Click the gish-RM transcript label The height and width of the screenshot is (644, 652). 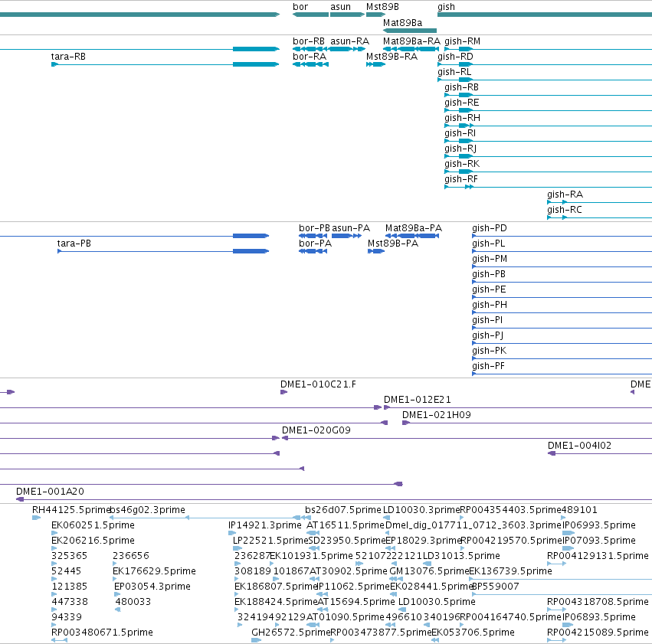463,41
